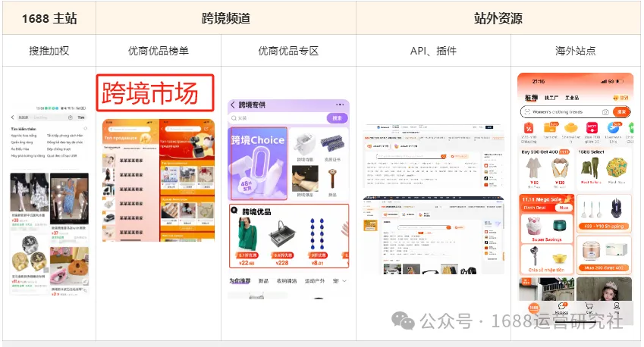Click 搜推加权 subheading cell
Image resolution: width=644 pixels, height=347 pixels.
(x=49, y=51)
